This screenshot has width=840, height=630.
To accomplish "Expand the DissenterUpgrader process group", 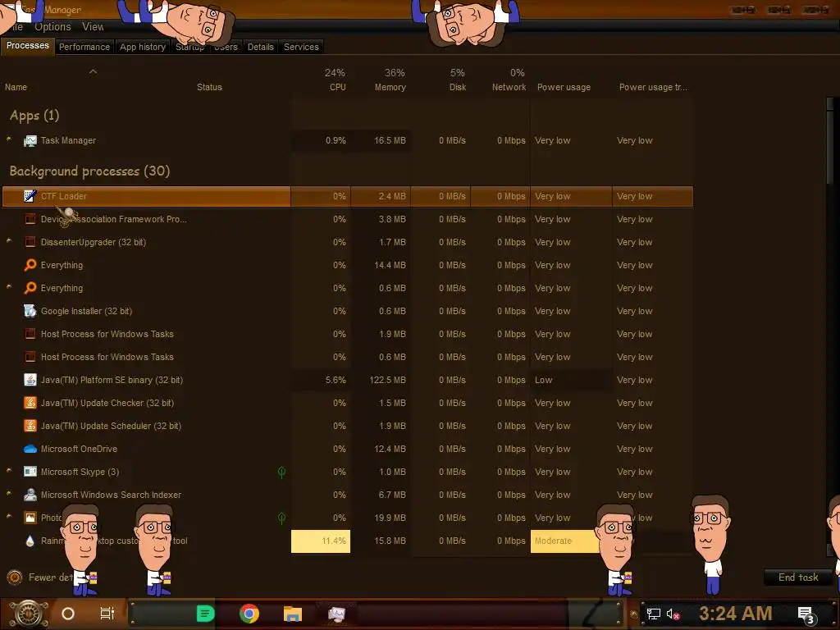I will (x=8, y=241).
